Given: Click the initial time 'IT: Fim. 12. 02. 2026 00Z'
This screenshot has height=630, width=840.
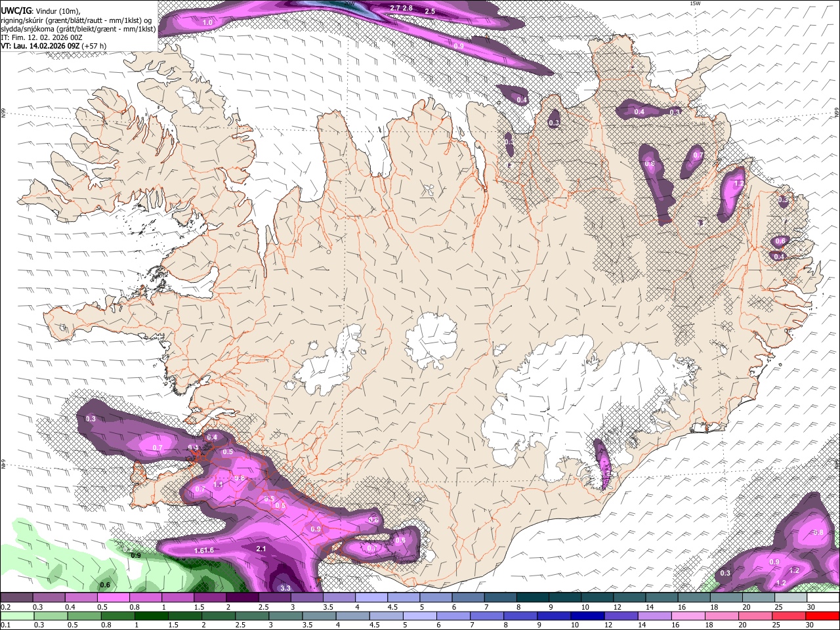Looking at the screenshot, I should [x=41, y=37].
